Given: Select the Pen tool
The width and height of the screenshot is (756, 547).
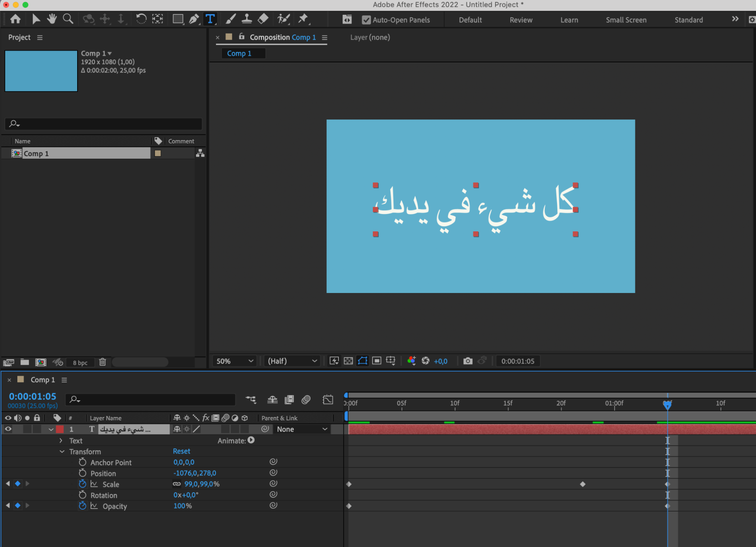Looking at the screenshot, I should pyautogui.click(x=194, y=19).
